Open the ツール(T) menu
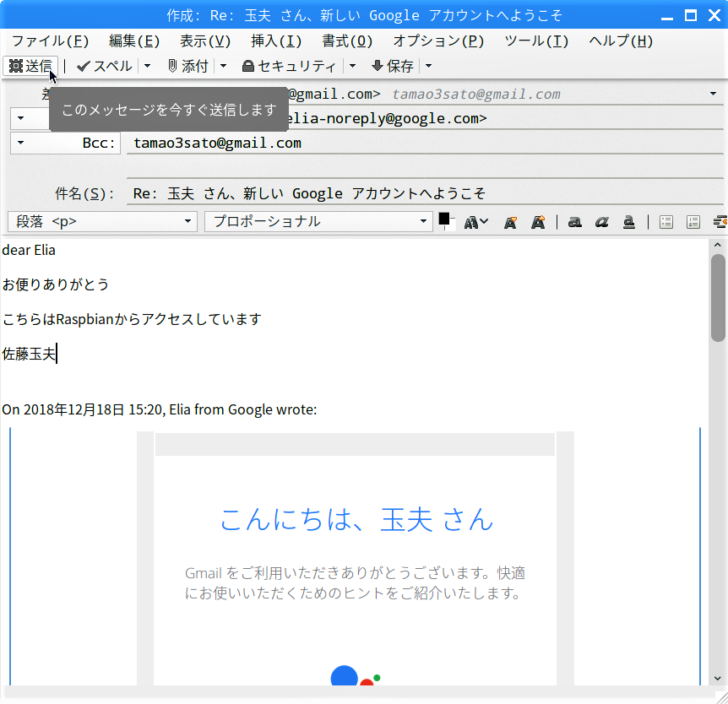This screenshot has height=704, width=728. tap(536, 41)
